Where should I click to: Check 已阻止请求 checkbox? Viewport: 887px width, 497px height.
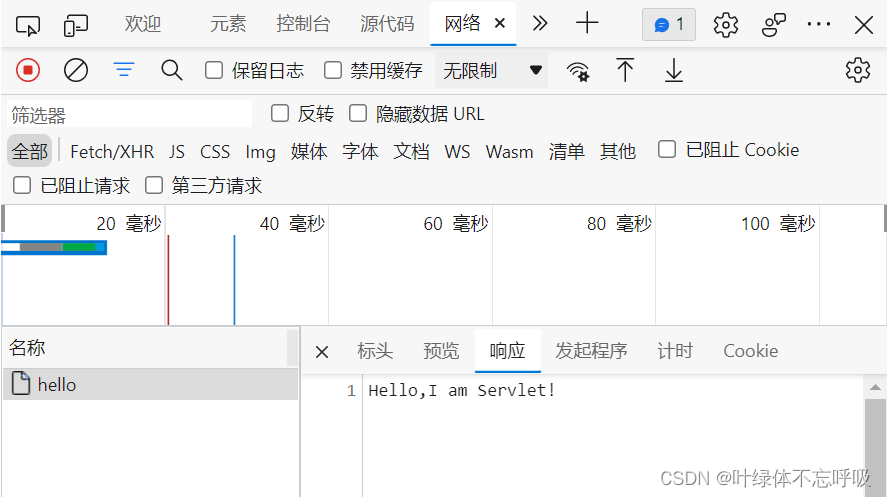tap(21, 185)
